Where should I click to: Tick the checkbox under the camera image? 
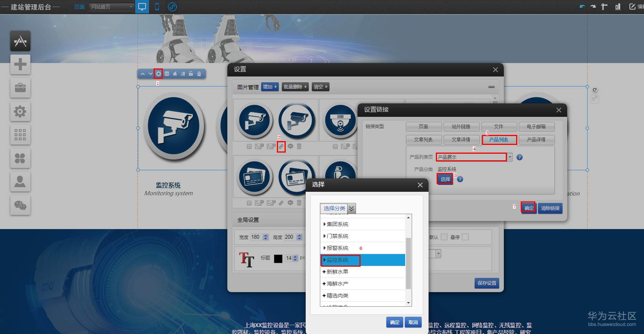249,146
